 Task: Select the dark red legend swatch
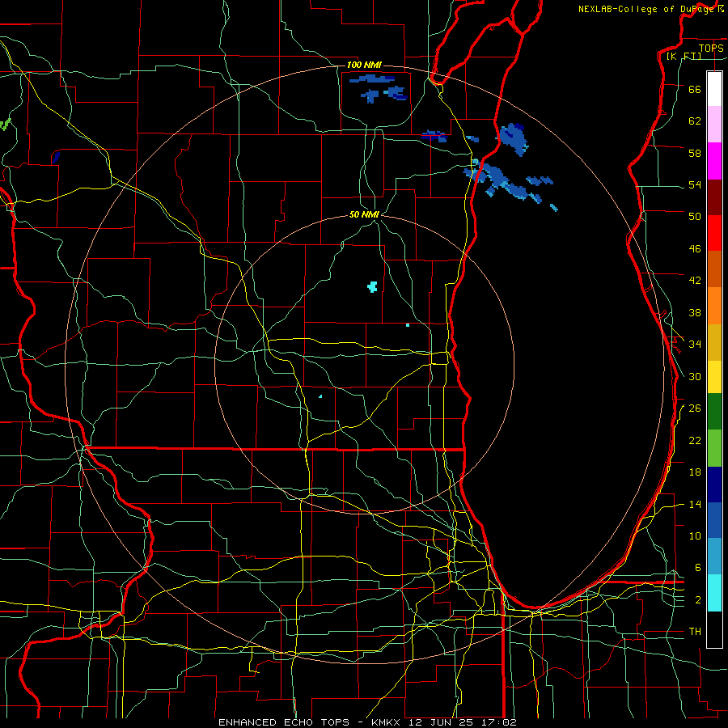[x=714, y=197]
